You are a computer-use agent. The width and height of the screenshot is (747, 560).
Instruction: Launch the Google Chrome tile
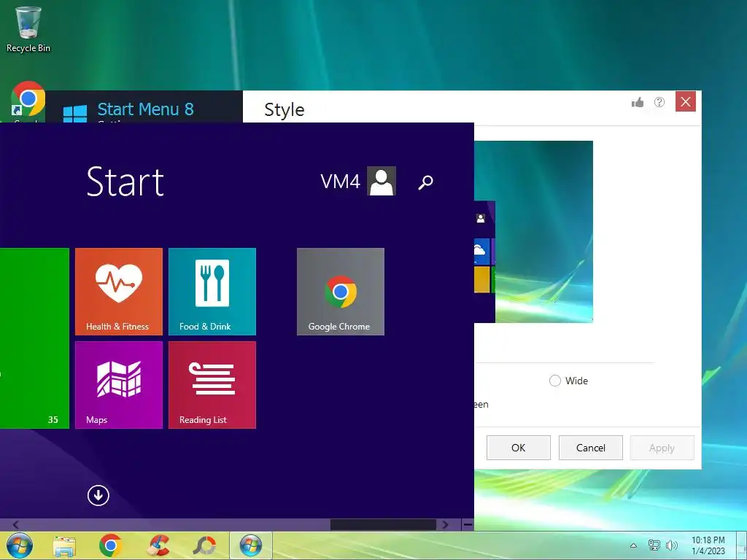tap(341, 292)
